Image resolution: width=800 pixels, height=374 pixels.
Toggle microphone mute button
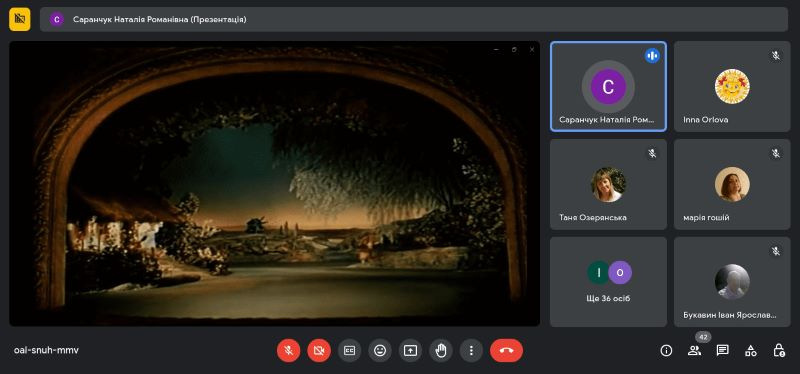click(289, 351)
